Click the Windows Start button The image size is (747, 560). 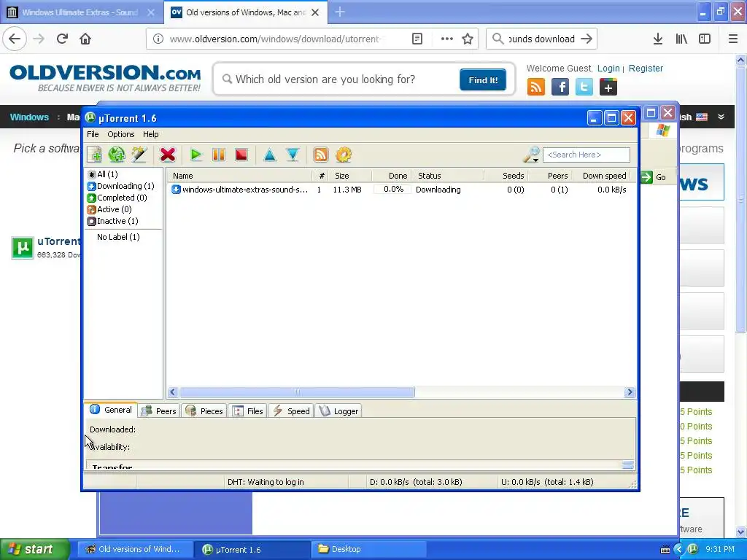point(35,549)
